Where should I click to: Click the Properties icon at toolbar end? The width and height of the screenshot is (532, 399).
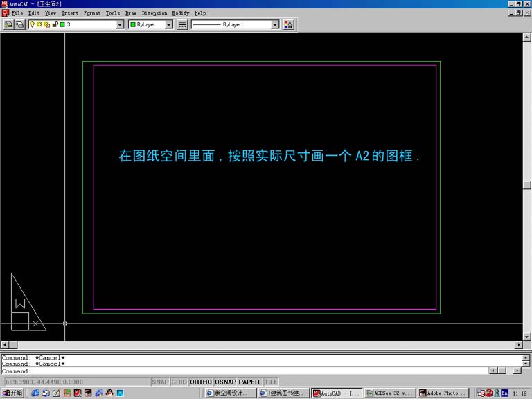click(289, 24)
